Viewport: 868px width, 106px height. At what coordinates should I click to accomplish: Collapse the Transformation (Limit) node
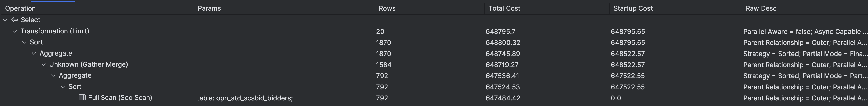(14, 31)
